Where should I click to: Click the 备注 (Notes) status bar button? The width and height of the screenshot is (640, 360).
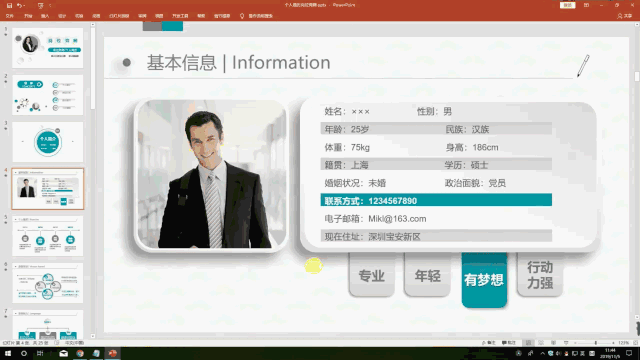489,343
